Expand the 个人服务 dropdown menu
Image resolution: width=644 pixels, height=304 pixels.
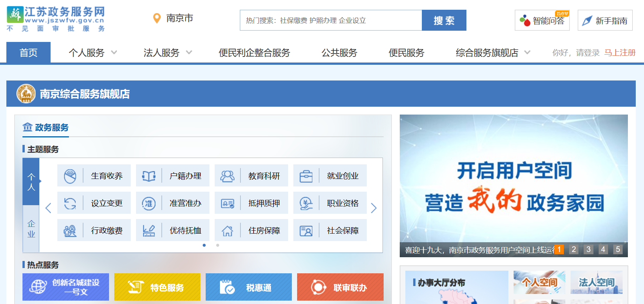[114, 52]
